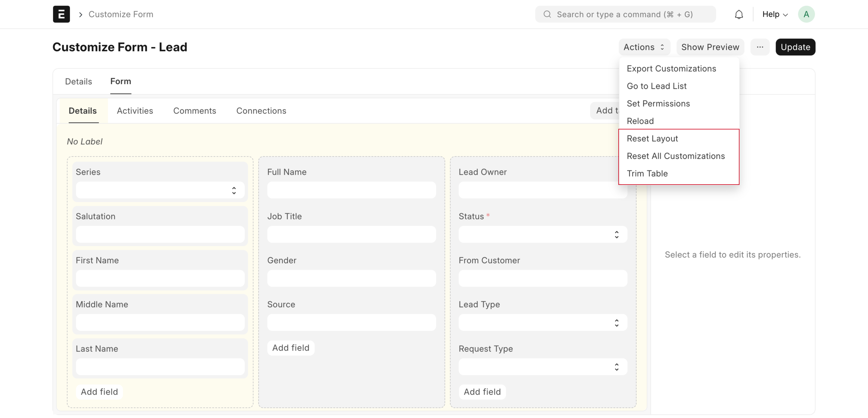Viewport: 868px width, 418px height.
Task: Select Export Customizations menu item
Action: [671, 68]
